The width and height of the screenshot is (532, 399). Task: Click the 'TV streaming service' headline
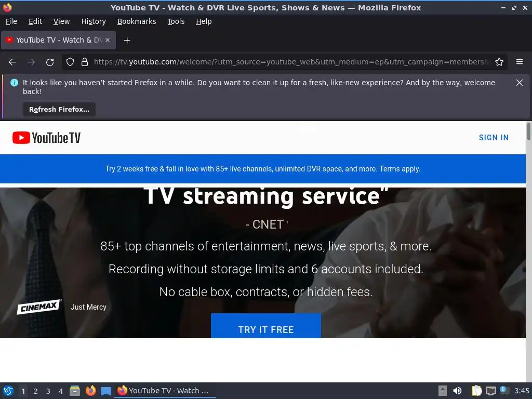click(266, 196)
